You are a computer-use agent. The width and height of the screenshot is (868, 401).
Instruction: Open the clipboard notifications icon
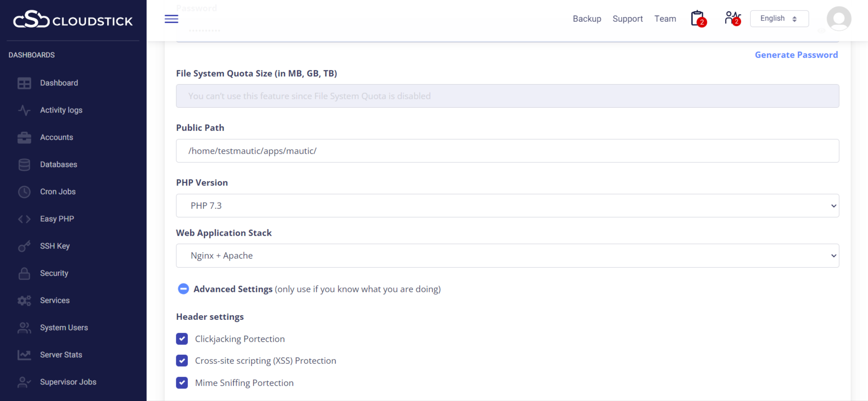(x=697, y=19)
